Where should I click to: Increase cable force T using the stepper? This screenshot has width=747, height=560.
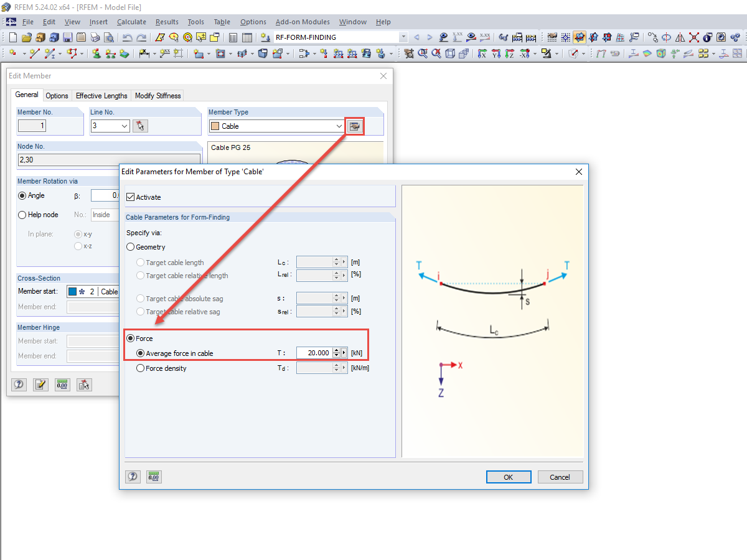pos(336,350)
